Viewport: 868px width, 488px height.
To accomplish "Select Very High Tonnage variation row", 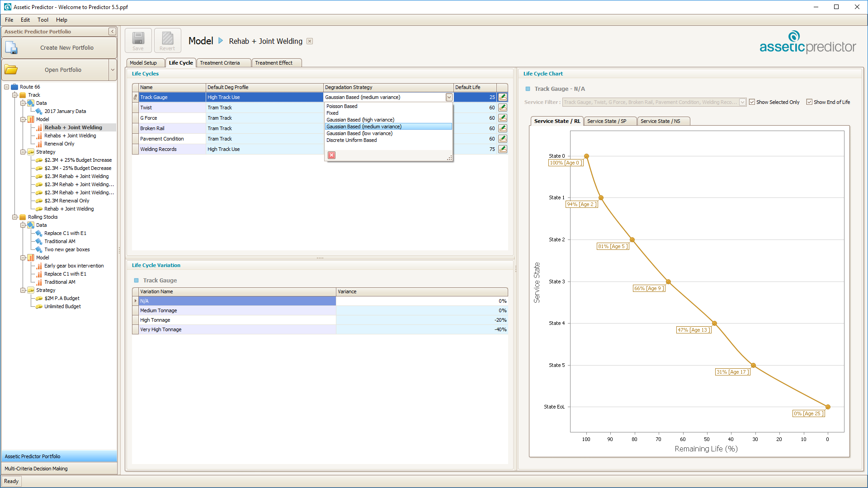I will 320,329.
